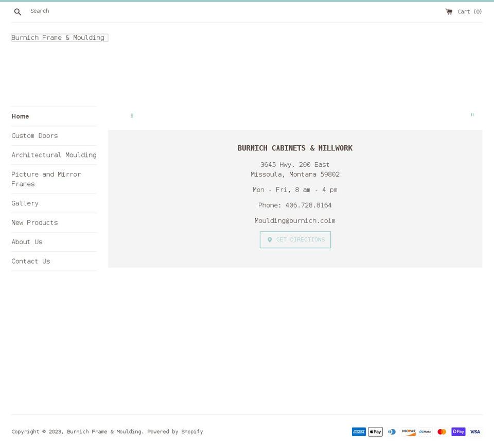Screen dimensions: 494x448
Task: Click the map pin icon in Get Directions
Action: click(x=270, y=240)
